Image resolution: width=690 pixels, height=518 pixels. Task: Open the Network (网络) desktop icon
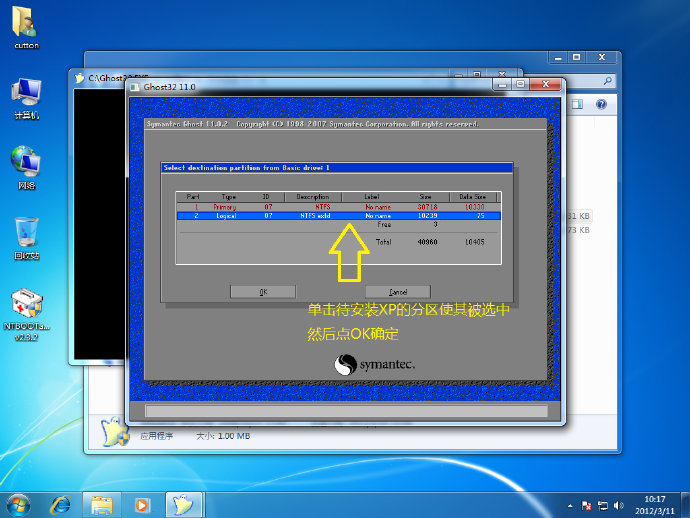pyautogui.click(x=26, y=168)
